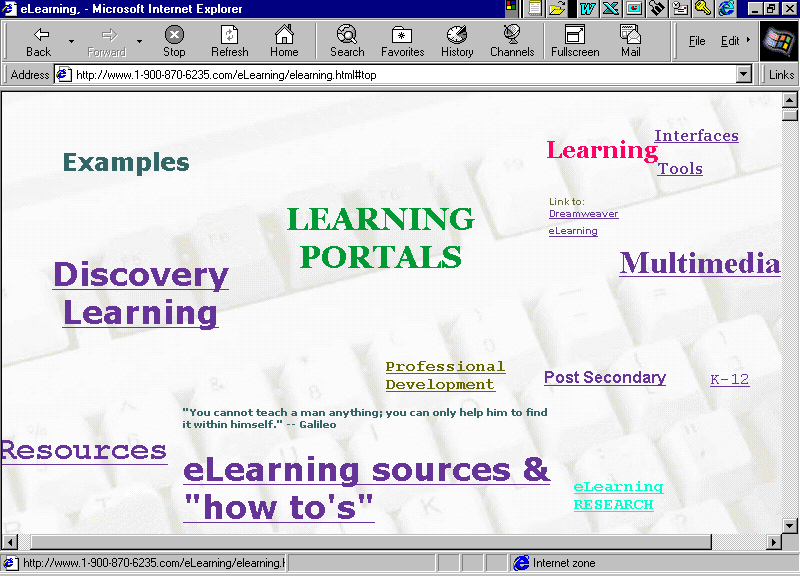800x576 pixels.
Task: Click the horizontal scrollbar thumb
Action: tap(371, 542)
